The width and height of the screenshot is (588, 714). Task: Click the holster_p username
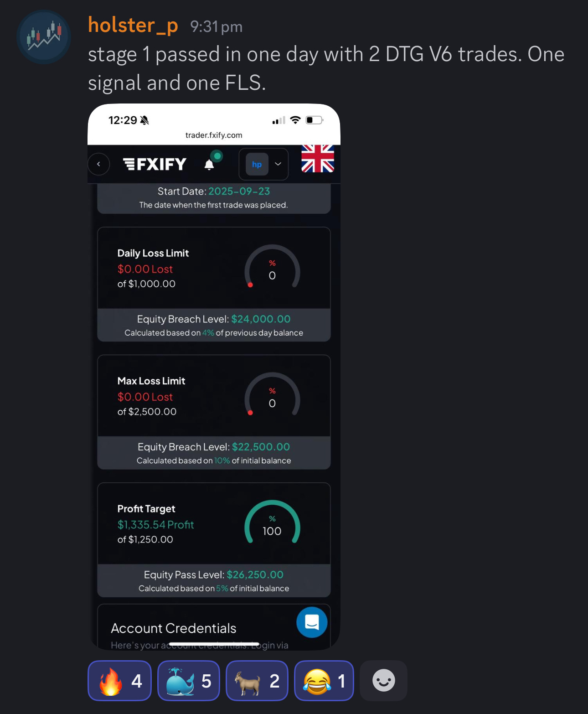[x=133, y=25]
